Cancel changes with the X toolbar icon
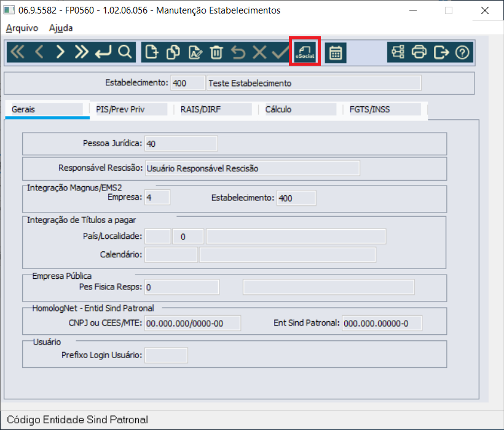Viewport: 504px width, 430px height. point(259,52)
